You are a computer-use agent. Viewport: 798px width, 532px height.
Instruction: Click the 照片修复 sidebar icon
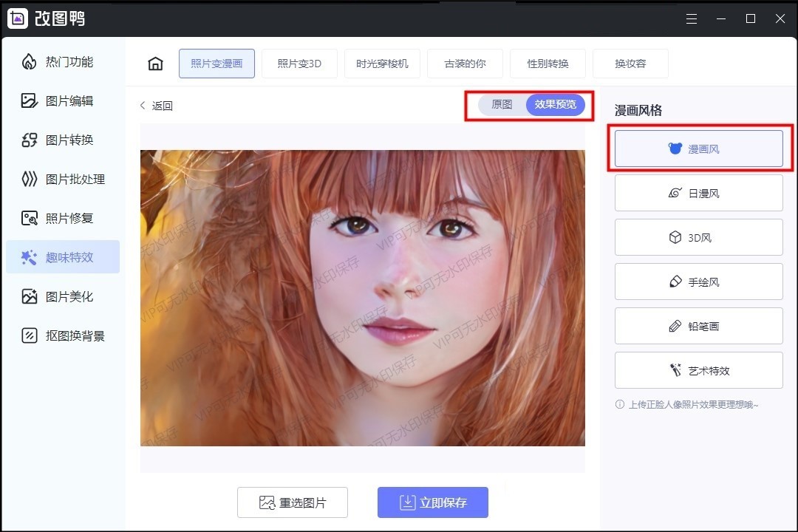click(x=29, y=218)
